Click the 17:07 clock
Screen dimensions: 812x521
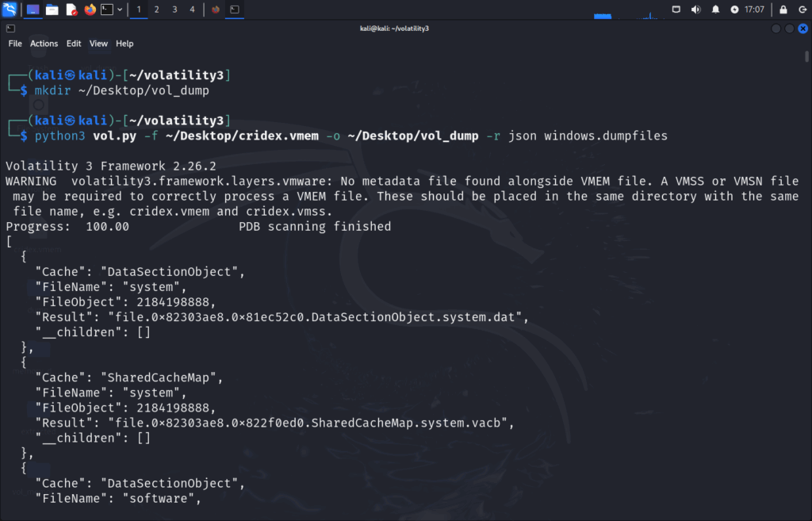[x=755, y=10]
